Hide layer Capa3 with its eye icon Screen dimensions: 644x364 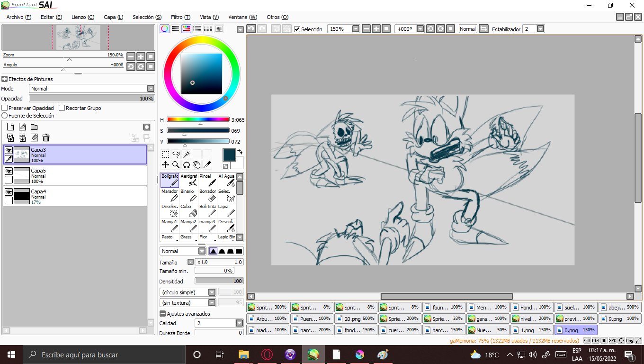point(9,150)
